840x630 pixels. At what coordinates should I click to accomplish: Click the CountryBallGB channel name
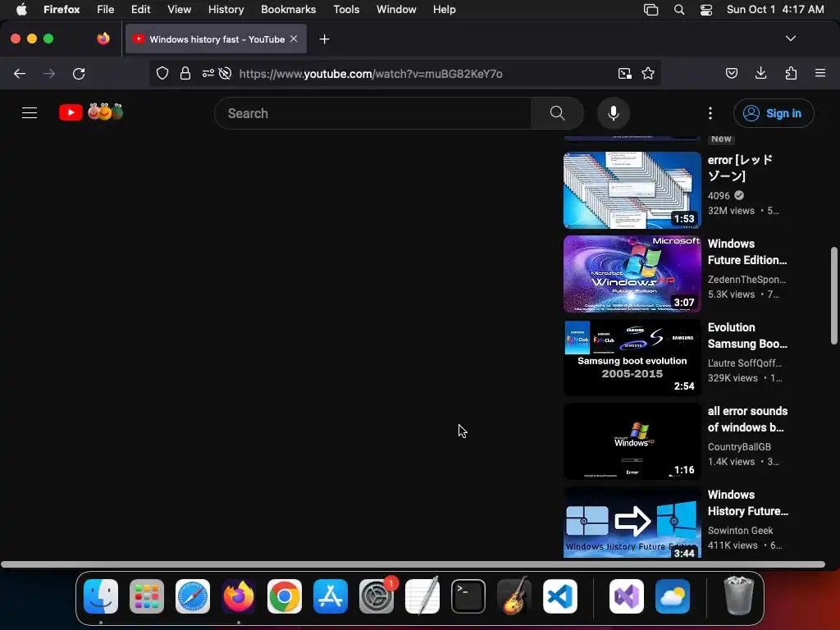(739, 447)
